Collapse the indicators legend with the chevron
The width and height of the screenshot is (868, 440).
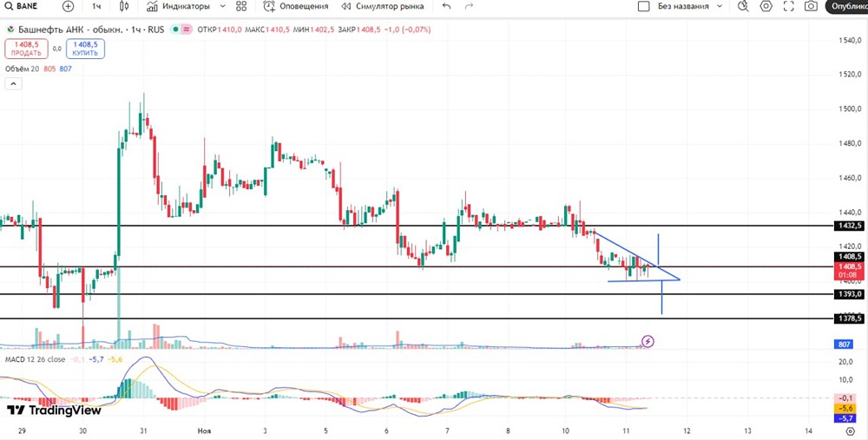coord(13,84)
